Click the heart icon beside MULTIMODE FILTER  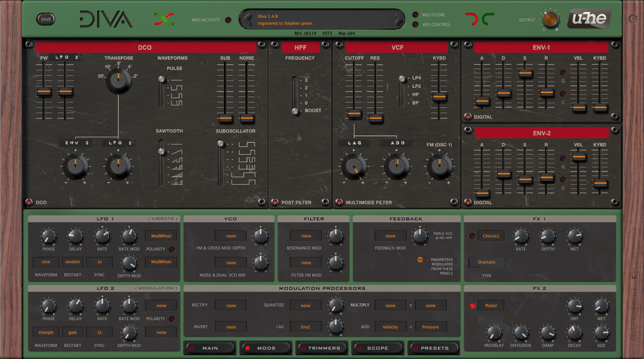point(339,202)
